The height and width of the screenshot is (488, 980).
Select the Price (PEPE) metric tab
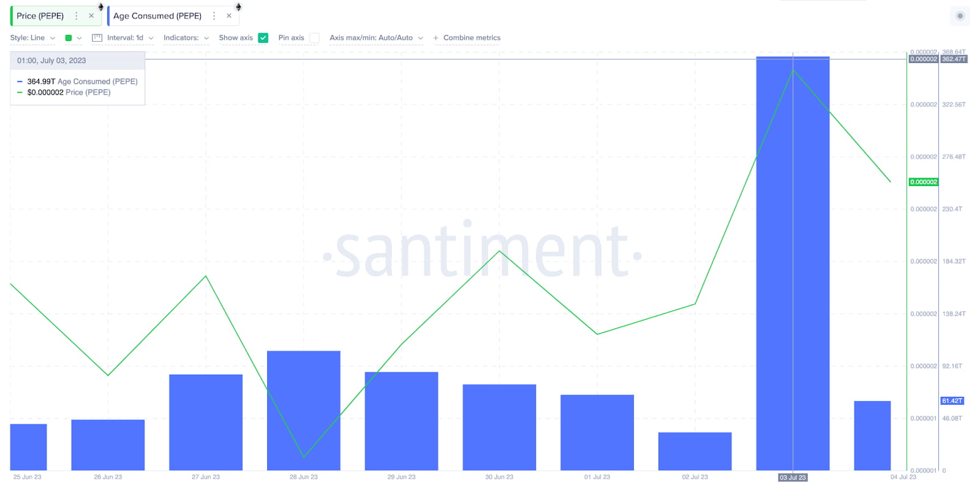pyautogui.click(x=40, y=16)
